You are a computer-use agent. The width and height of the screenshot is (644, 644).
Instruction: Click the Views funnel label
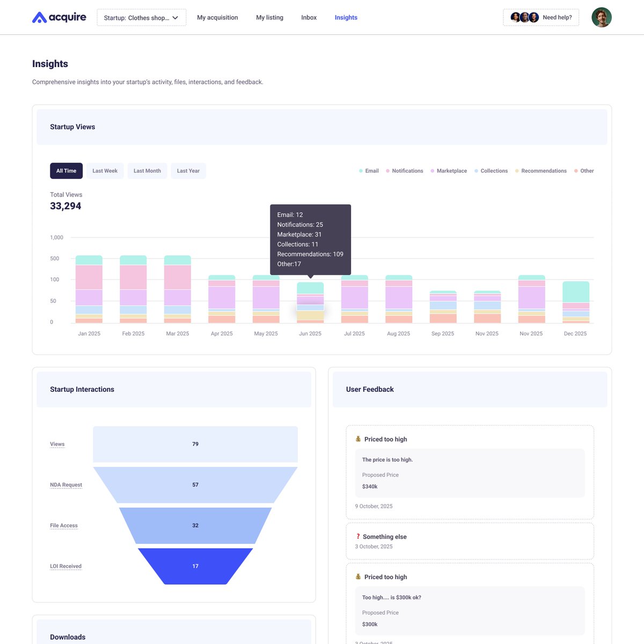[57, 444]
